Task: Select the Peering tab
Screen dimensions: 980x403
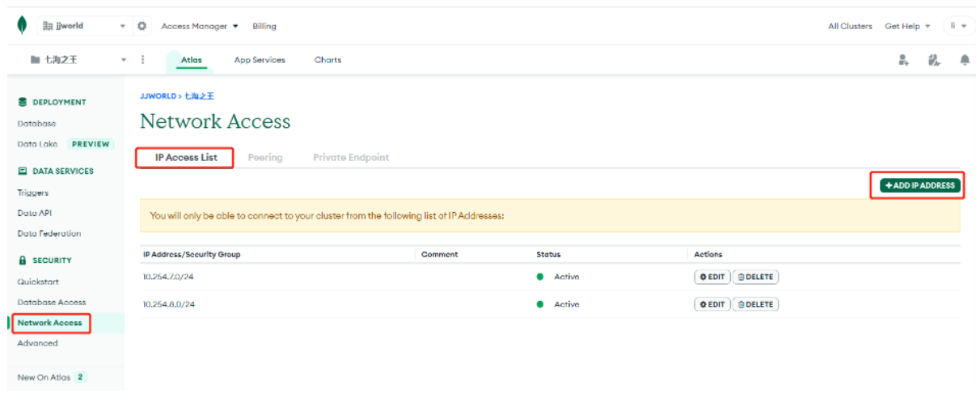Action: point(265,158)
